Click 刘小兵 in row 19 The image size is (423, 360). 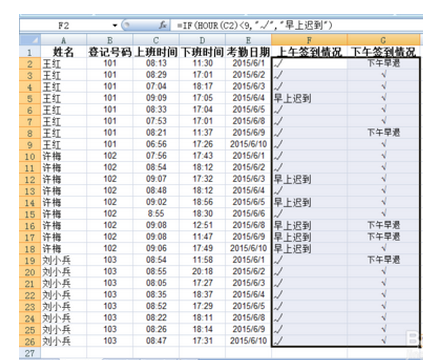(56, 260)
